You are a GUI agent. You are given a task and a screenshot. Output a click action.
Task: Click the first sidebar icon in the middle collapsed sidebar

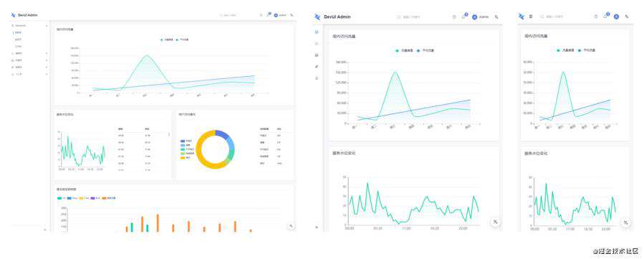click(317, 32)
